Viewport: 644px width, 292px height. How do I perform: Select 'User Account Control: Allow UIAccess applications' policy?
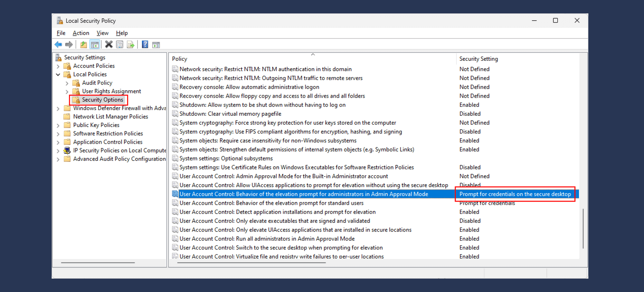tap(314, 185)
